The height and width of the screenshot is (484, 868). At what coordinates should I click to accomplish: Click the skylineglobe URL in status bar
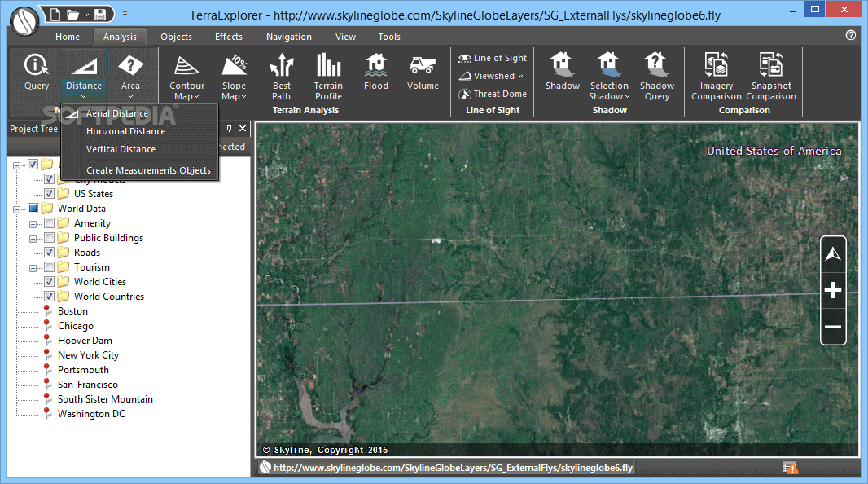[453, 468]
